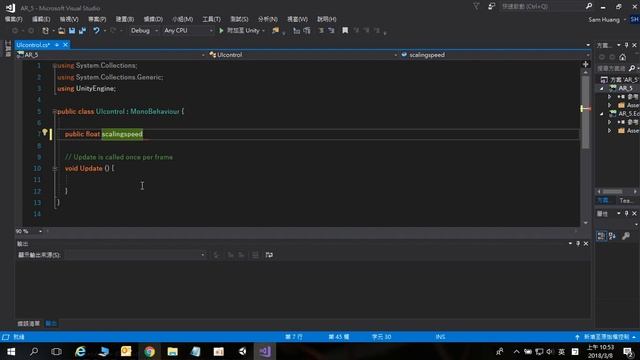Open the UIcontrol class navigation dropdown
Image resolution: width=640 pixels, height=360 pixels.
tap(303, 55)
